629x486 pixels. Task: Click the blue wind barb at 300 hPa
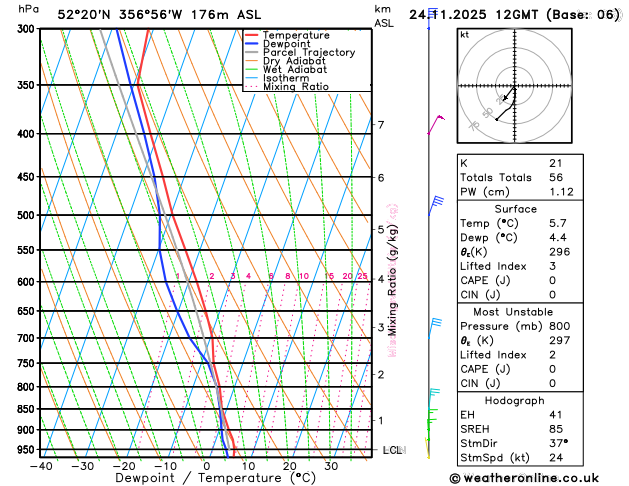(432, 18)
